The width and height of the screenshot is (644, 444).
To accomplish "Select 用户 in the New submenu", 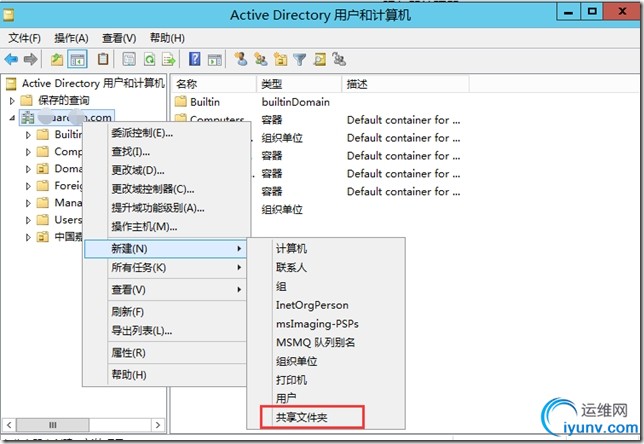I will (x=327, y=398).
